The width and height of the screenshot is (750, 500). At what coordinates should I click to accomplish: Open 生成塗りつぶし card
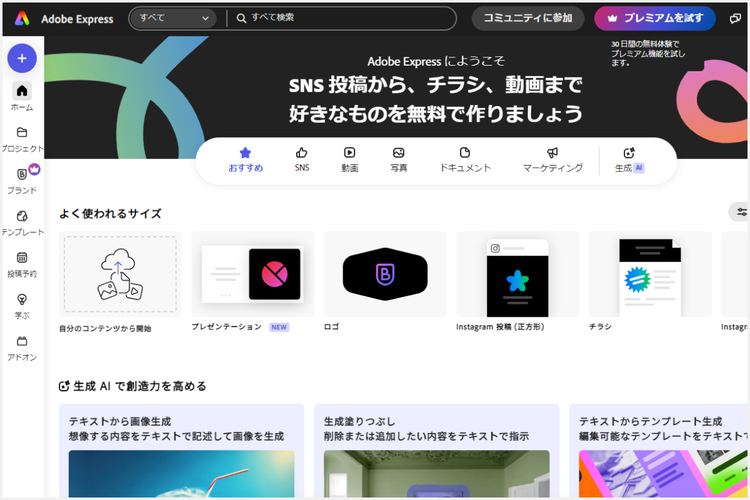437,451
